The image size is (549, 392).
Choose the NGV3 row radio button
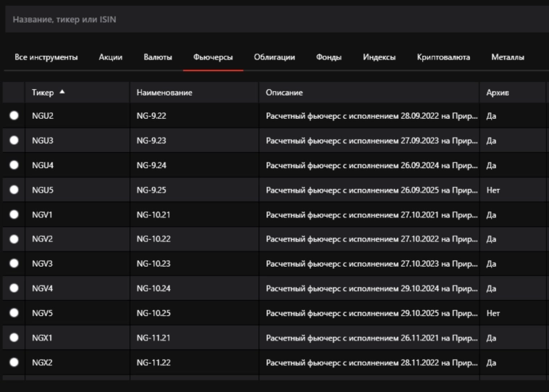[x=14, y=264]
